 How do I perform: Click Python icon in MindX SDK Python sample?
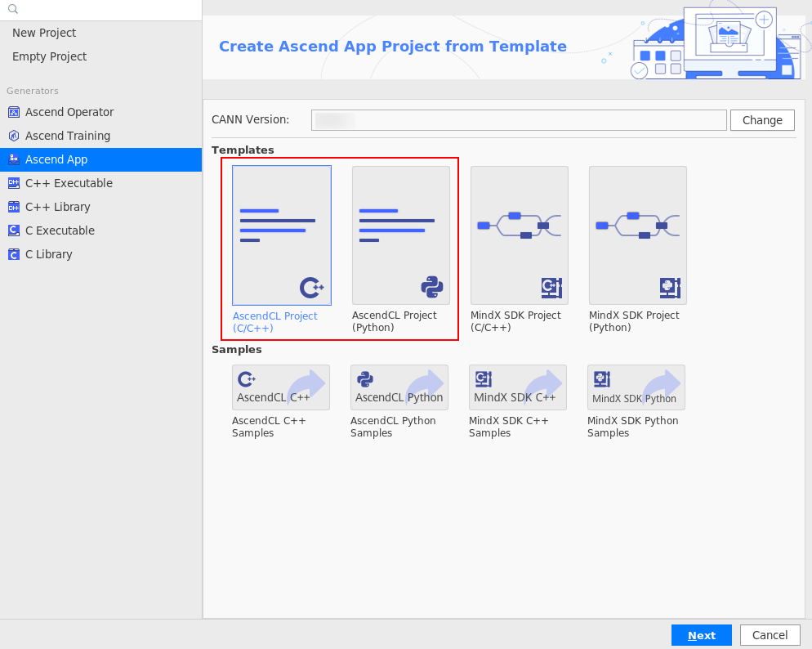602,379
